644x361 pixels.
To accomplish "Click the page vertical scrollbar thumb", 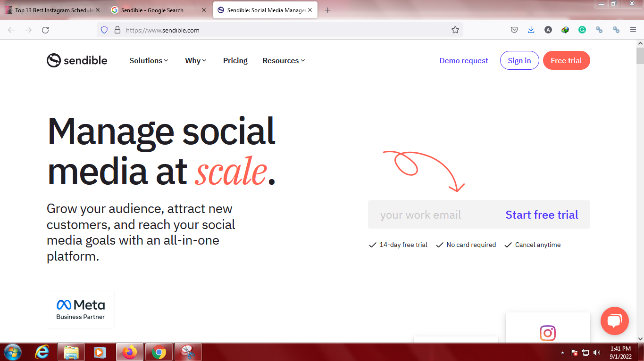I will [640, 56].
